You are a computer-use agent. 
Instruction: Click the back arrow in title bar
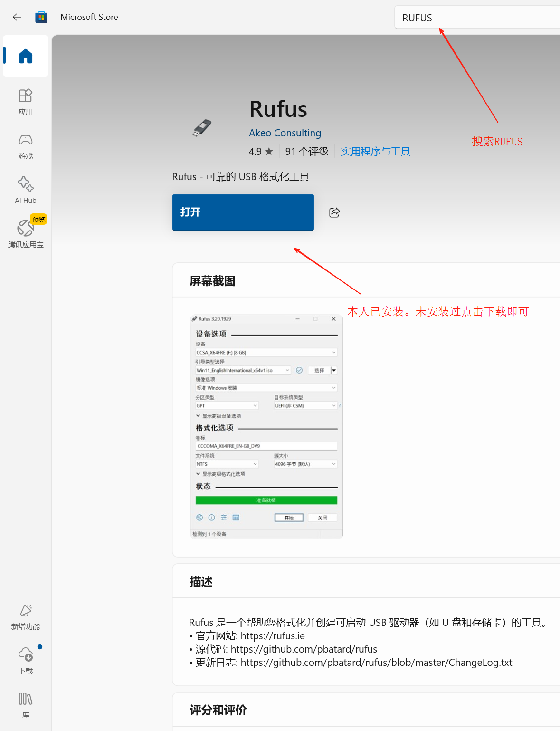tap(17, 17)
